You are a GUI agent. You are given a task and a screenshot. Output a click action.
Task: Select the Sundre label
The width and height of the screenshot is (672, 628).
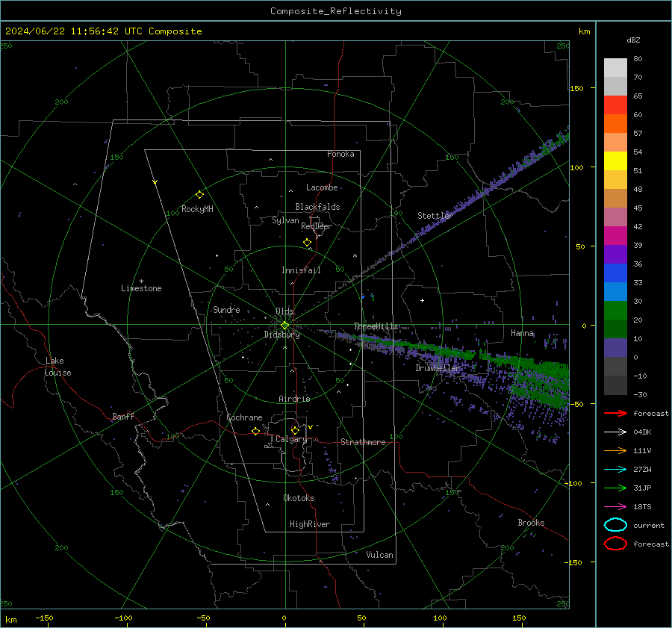226,309
